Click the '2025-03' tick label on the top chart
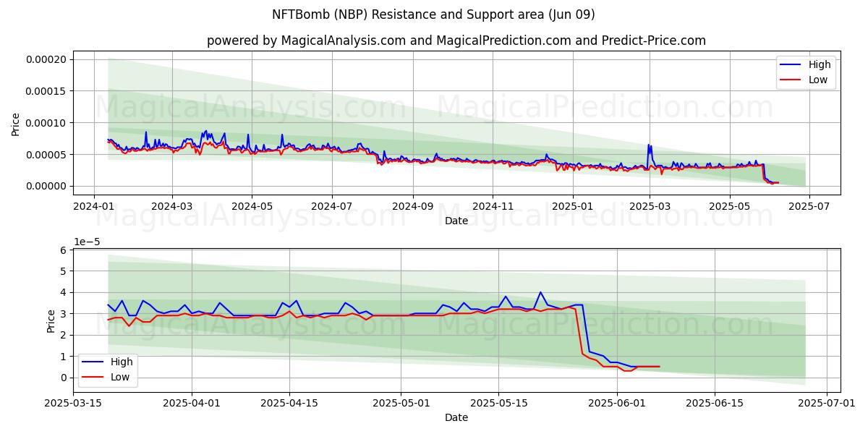This screenshot has width=868, height=434. tap(650, 206)
